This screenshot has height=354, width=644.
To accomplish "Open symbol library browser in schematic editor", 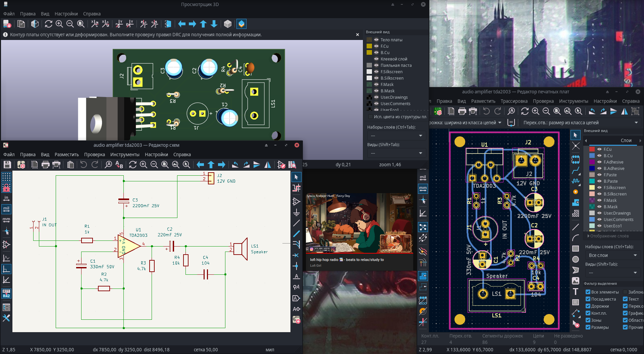I will point(292,165).
